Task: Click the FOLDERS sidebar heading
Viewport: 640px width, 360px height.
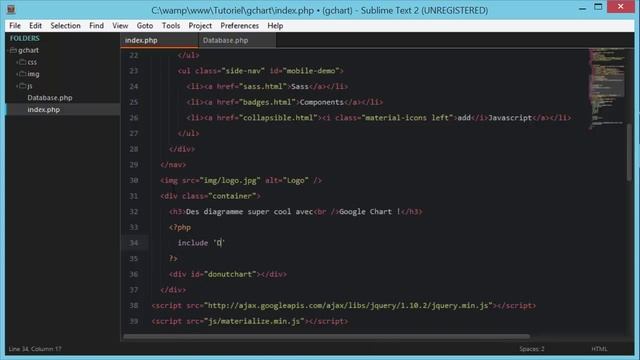Action: coord(24,38)
